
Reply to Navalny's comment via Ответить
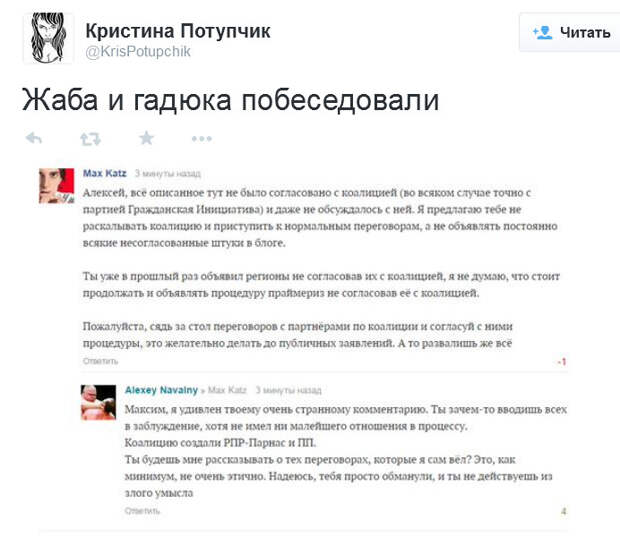pos(142,511)
